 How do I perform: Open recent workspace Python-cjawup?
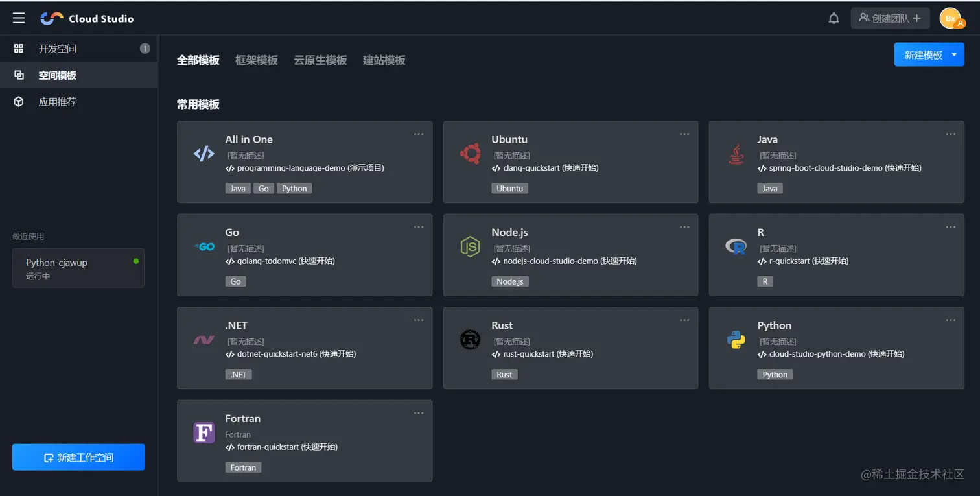click(x=78, y=268)
